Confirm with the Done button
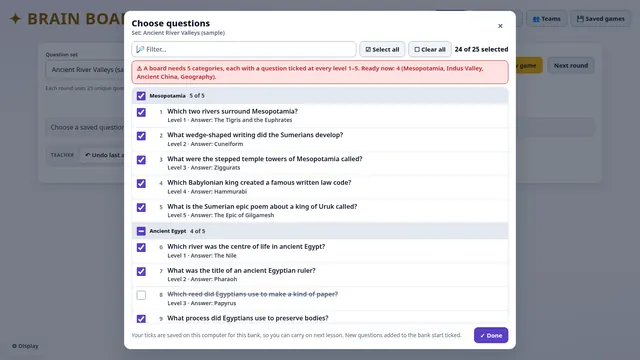The image size is (640, 360). click(491, 335)
